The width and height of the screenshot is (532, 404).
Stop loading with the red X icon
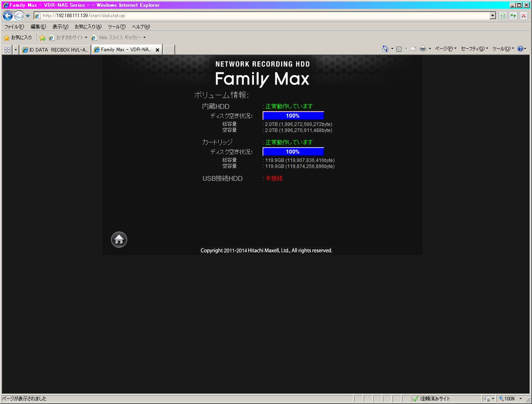pos(524,16)
